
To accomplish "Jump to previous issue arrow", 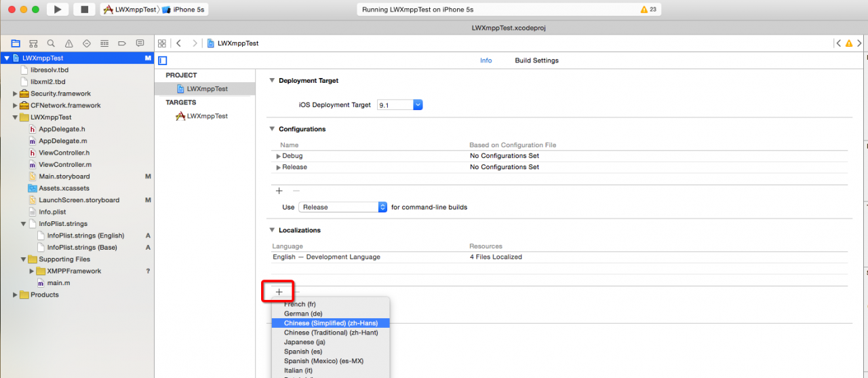I will 839,43.
